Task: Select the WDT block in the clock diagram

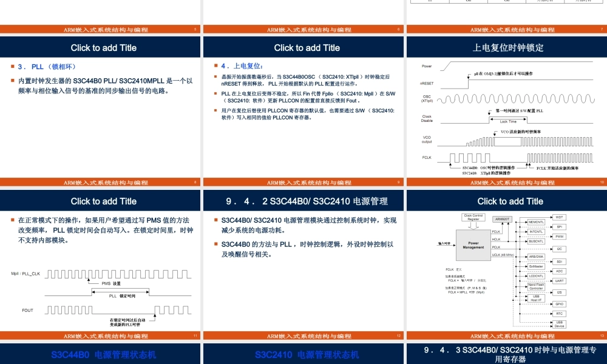Action: pyautogui.click(x=560, y=217)
